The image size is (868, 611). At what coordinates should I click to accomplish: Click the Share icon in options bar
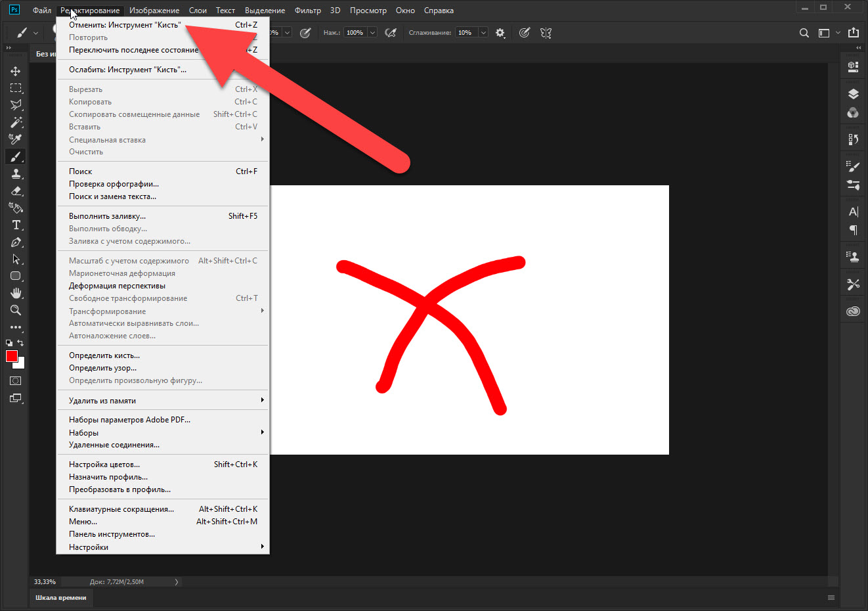[854, 33]
